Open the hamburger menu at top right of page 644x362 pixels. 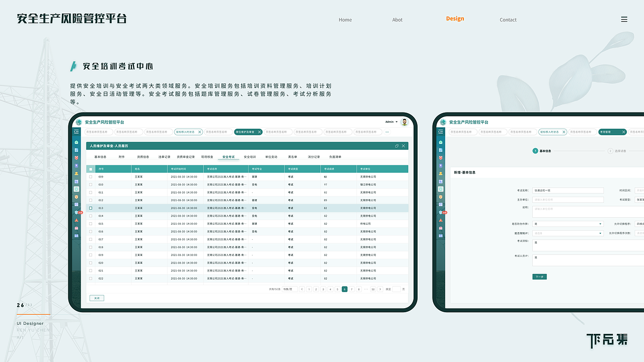[624, 19]
